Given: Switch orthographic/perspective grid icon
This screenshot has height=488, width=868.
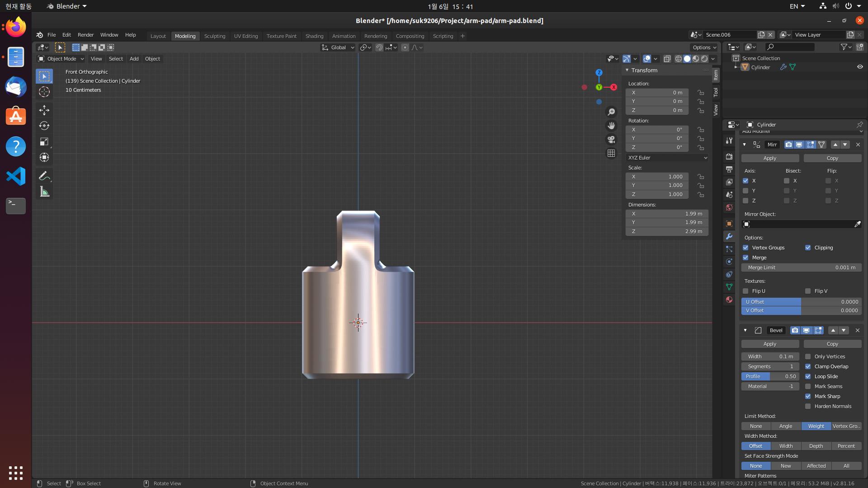Looking at the screenshot, I should click(611, 154).
